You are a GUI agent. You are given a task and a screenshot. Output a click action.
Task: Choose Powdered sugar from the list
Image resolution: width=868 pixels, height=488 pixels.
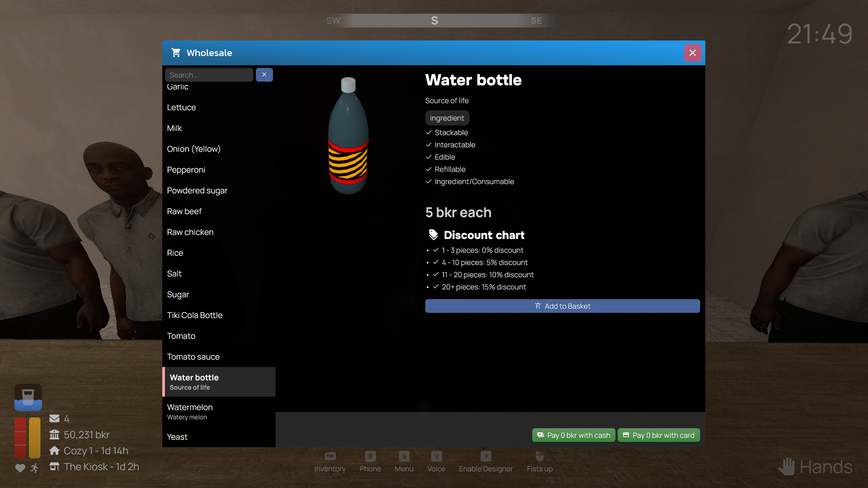click(219, 190)
